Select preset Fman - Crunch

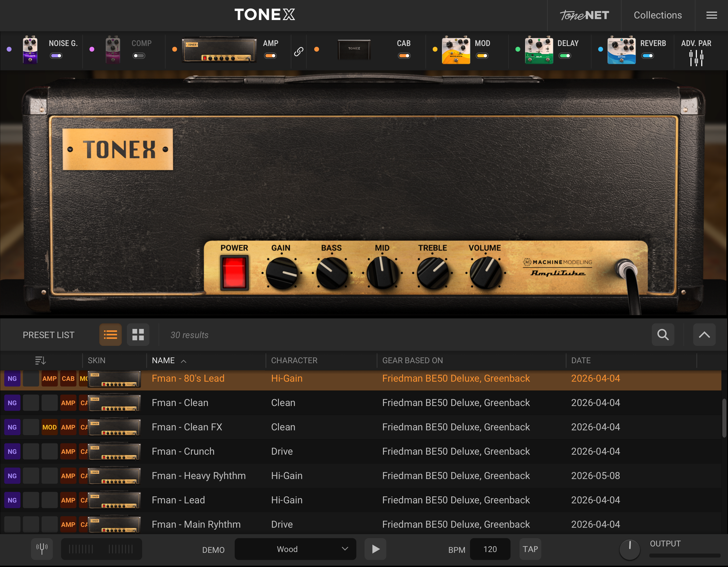pos(361,451)
